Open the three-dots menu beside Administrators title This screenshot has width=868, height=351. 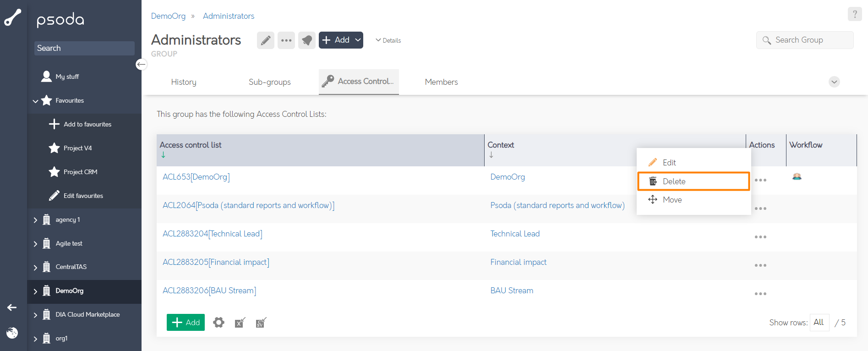pos(286,40)
